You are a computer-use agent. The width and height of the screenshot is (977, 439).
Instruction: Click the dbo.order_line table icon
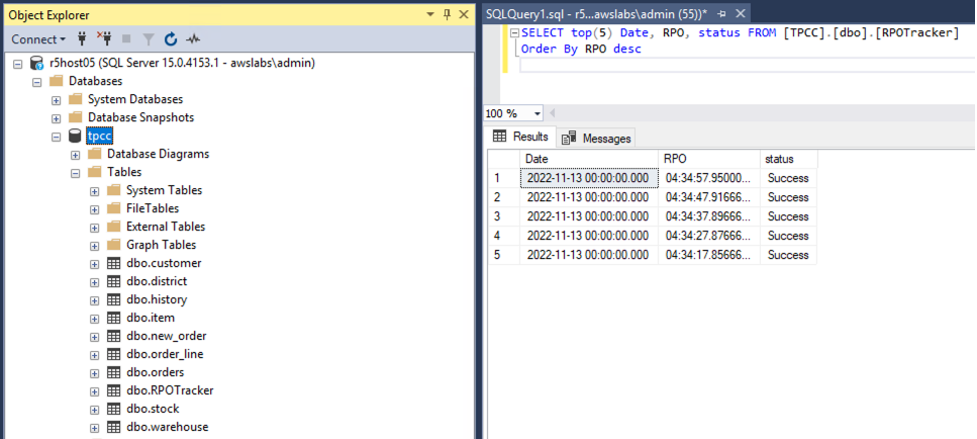pos(113,354)
